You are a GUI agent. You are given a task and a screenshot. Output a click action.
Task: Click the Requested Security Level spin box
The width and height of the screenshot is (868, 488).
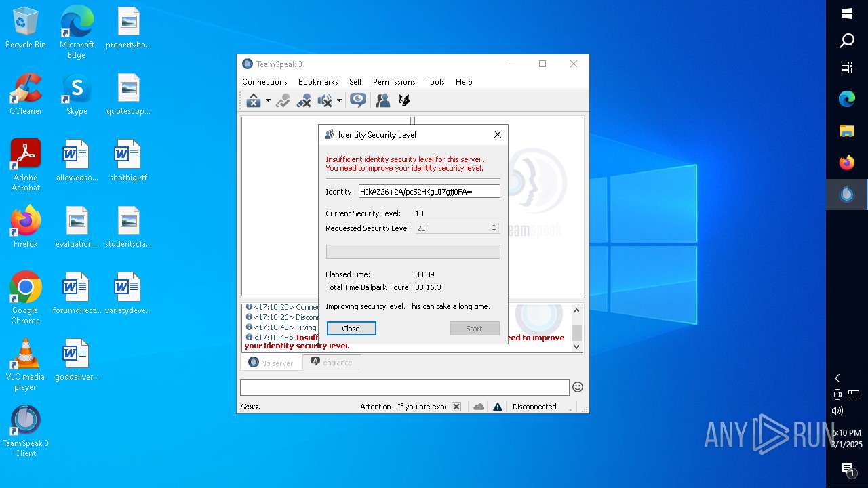(456, 228)
